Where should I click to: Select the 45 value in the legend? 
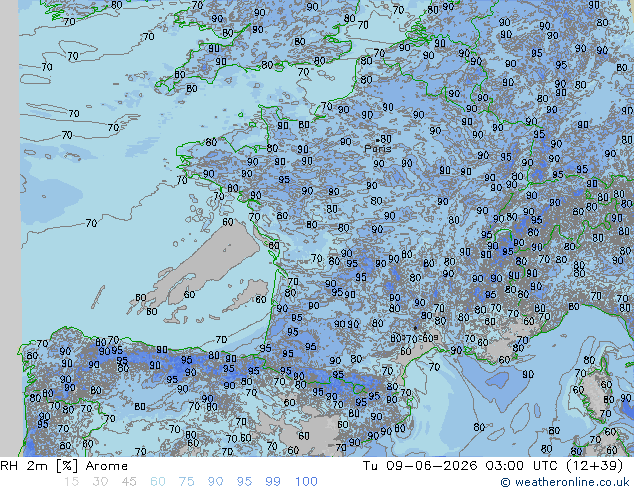[x=129, y=482]
